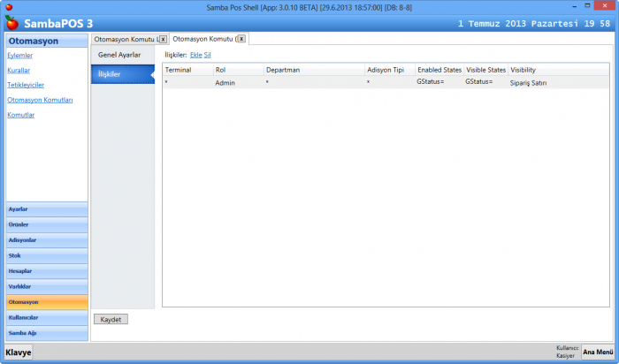Select the Admin role cell in table
Screen dimensions: 619x364
[225, 81]
